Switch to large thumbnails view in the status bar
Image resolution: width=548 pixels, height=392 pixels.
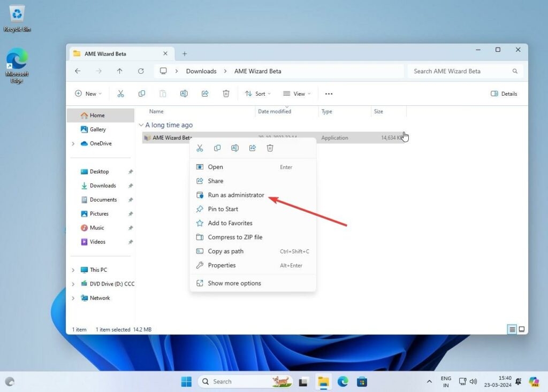522,329
